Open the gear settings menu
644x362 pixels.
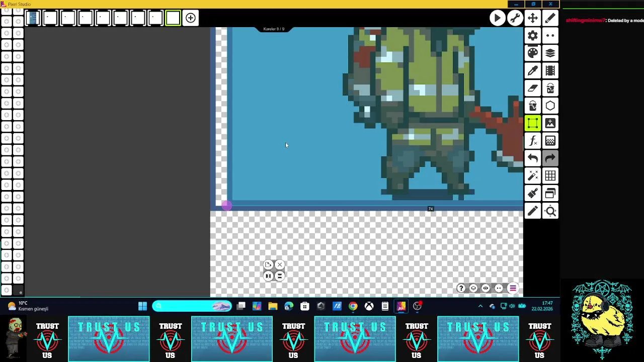point(533,36)
